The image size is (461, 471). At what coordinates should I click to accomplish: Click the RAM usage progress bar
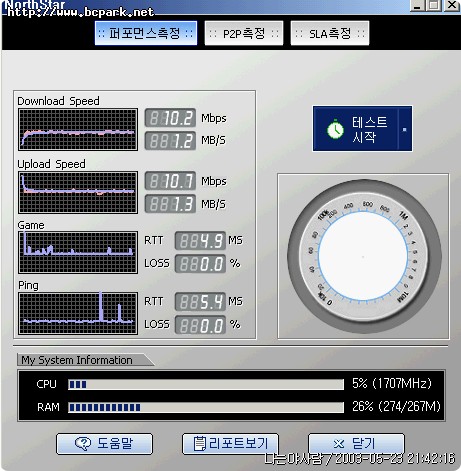(x=206, y=407)
